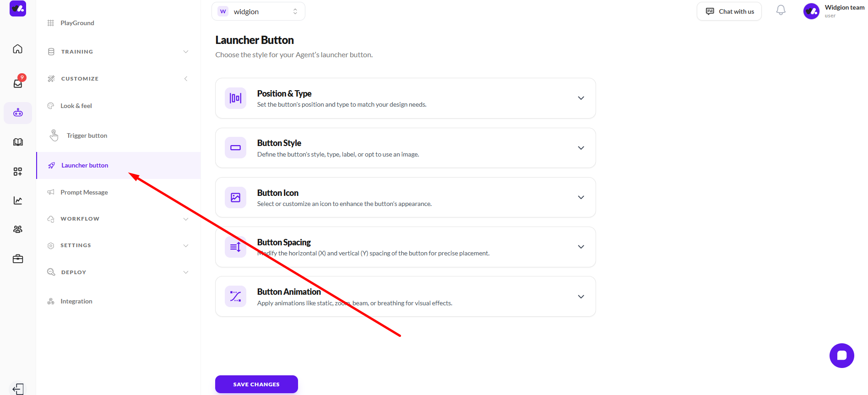Click the Chat with us button
The width and height of the screenshot is (868, 395).
pos(729,11)
